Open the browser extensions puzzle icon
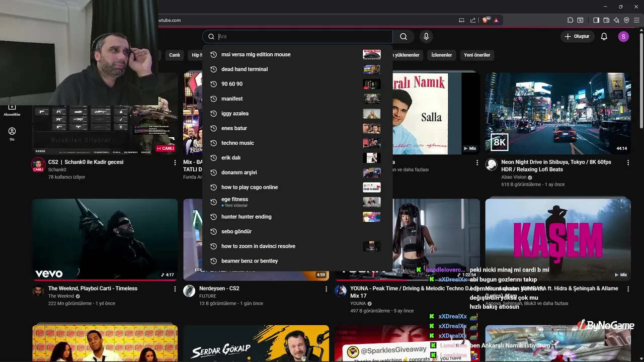 point(570,20)
